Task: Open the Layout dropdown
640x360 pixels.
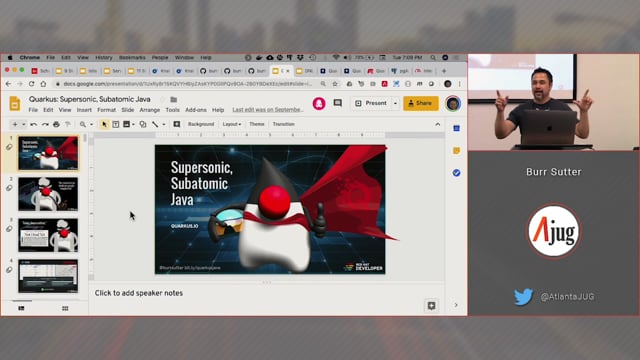Action: click(x=232, y=124)
